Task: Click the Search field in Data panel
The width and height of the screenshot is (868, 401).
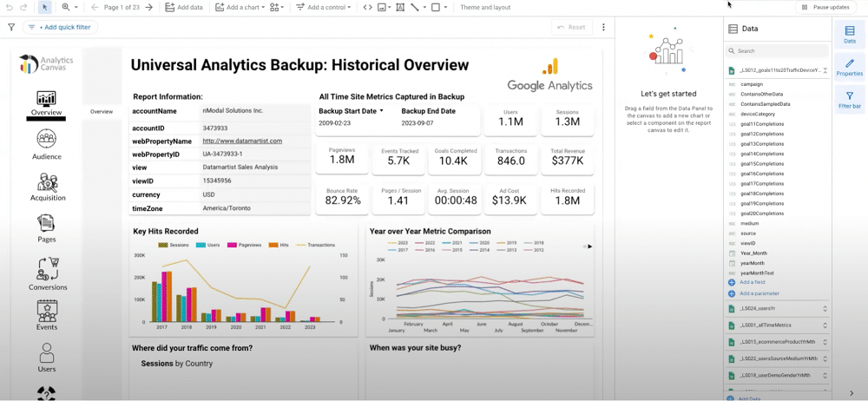Action: point(779,51)
